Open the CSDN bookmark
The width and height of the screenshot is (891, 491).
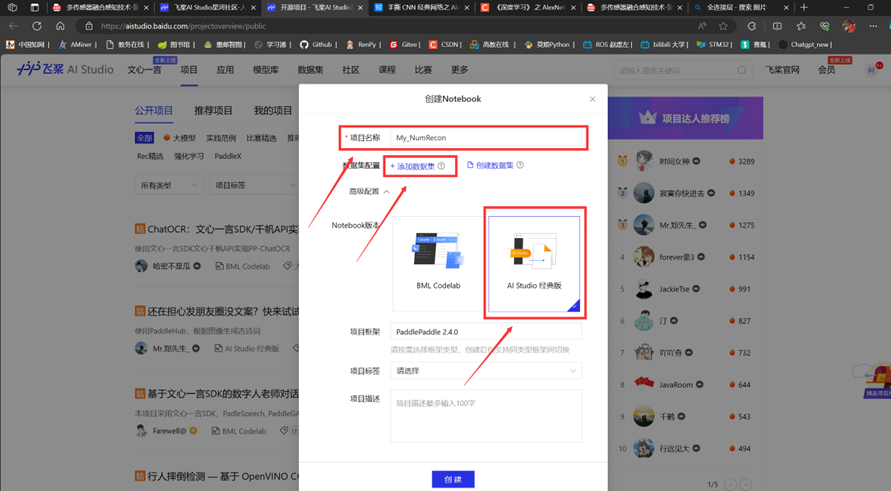coord(444,44)
